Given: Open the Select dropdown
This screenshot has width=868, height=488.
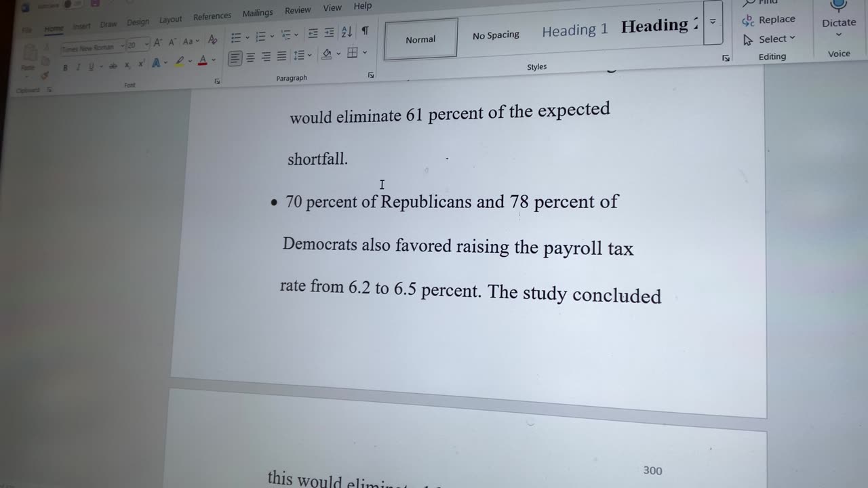Looking at the screenshot, I should click(769, 39).
